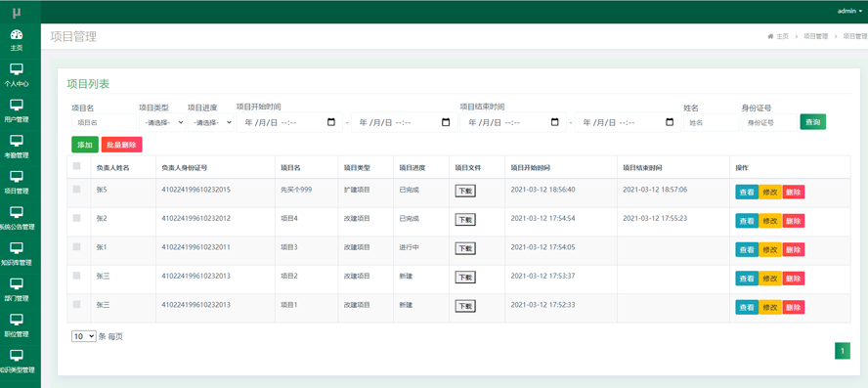The height and width of the screenshot is (388, 868).
Task: Click the μ logo at top left
Action: (x=17, y=12)
